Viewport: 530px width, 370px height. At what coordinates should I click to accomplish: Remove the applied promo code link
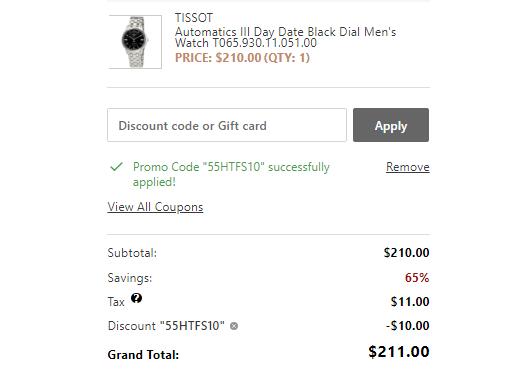[x=408, y=167]
